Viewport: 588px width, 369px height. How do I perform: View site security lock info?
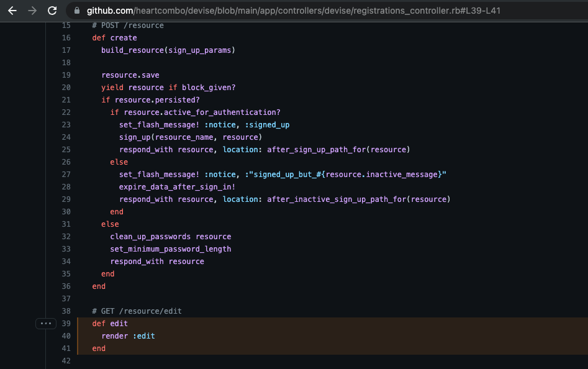(x=77, y=11)
